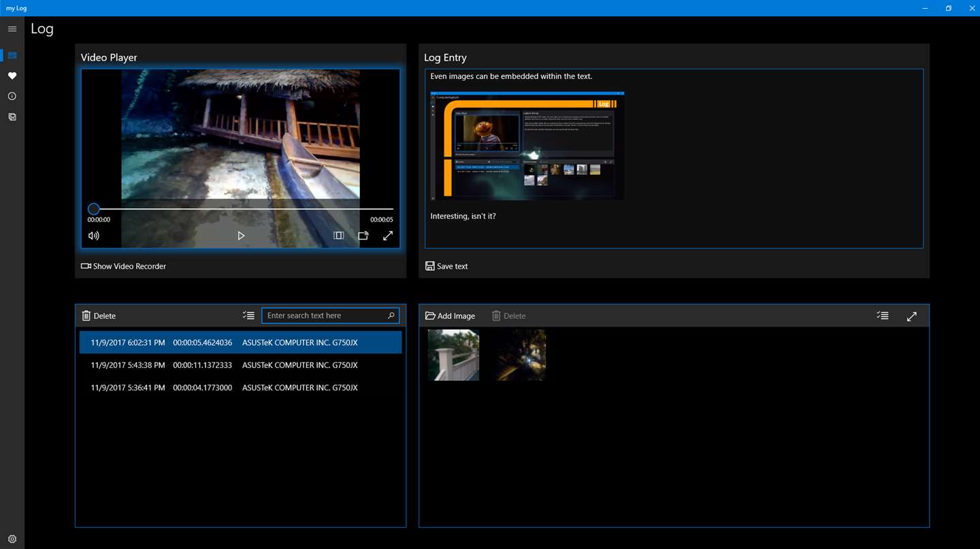Open the hamburger navigation menu
This screenshot has width=980, height=549.
click(x=12, y=29)
